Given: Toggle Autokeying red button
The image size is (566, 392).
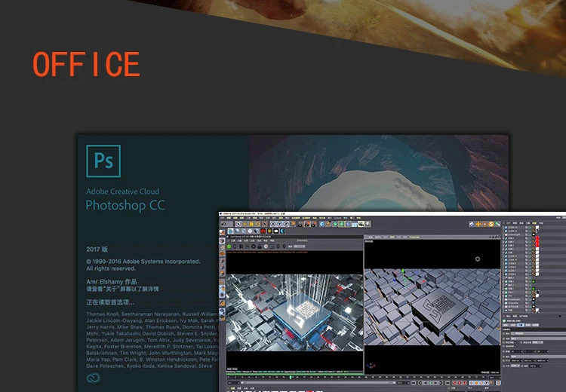Looking at the screenshot, I should [x=460, y=383].
